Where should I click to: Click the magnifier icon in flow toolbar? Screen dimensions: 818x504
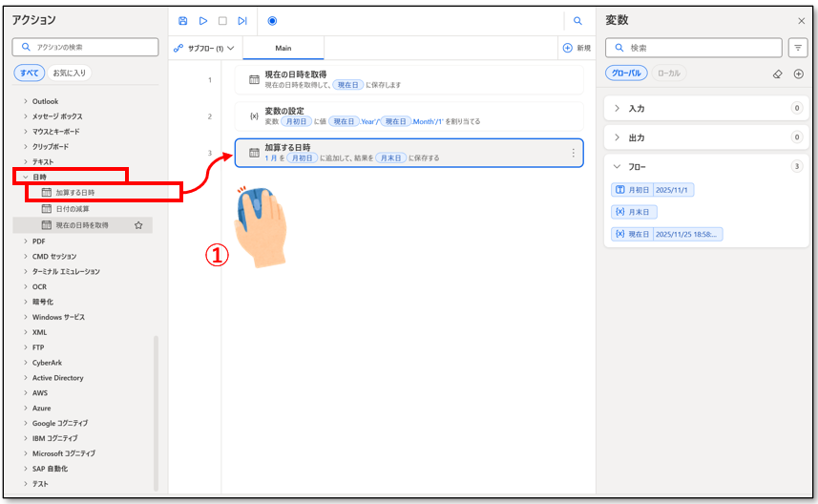tap(577, 20)
